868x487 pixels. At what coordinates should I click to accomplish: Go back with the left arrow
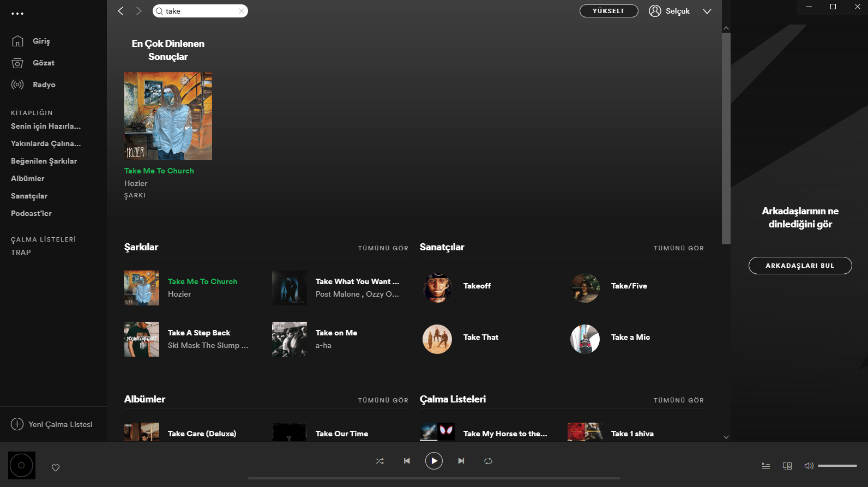click(120, 11)
